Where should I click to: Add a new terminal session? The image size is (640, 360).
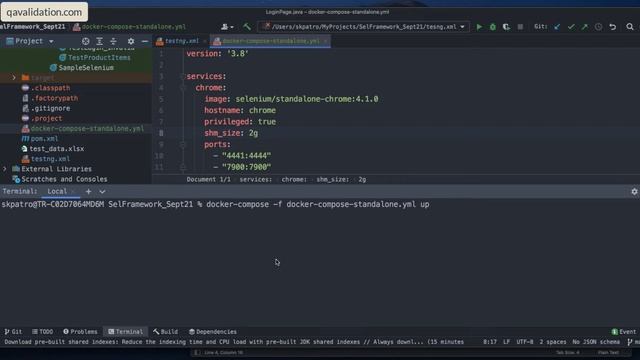click(88, 191)
